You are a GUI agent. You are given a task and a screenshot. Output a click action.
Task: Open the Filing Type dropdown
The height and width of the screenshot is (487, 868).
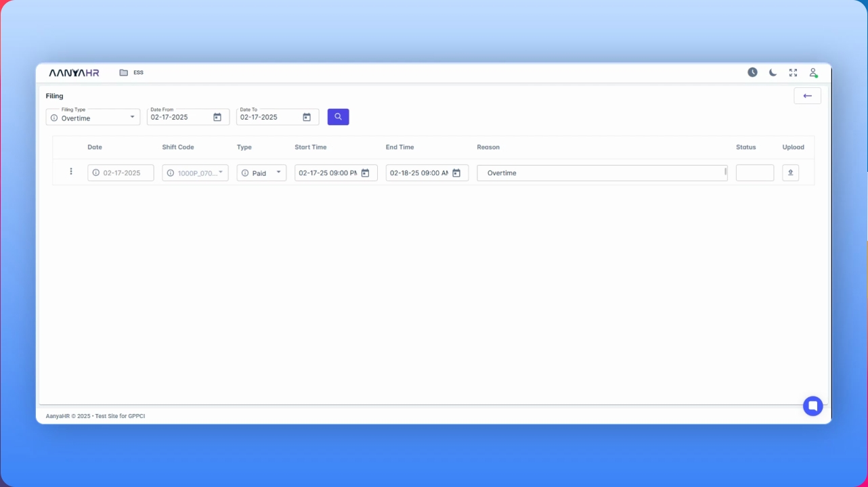click(x=93, y=117)
